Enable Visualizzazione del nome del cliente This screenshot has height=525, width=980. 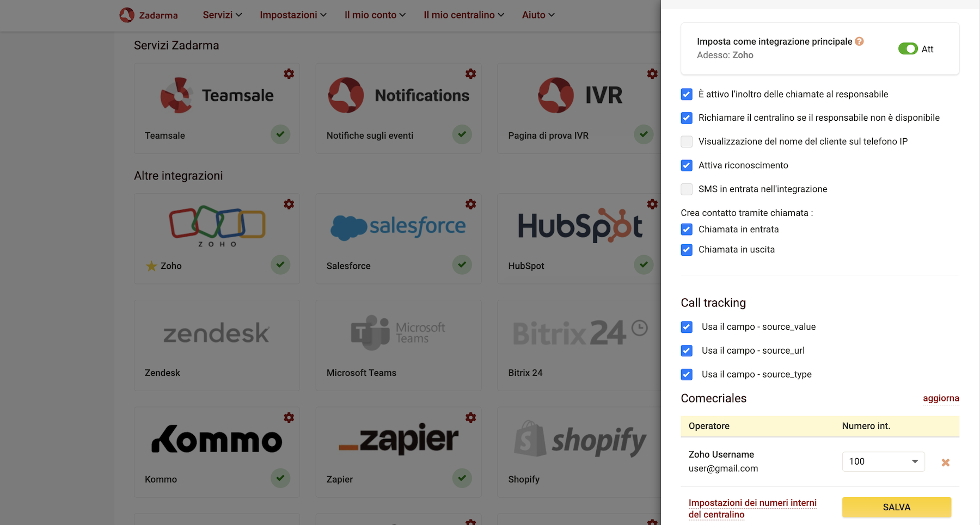click(x=687, y=141)
